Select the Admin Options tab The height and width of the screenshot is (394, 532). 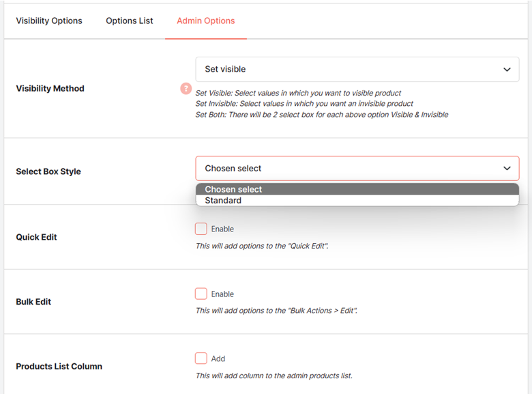pyautogui.click(x=205, y=20)
